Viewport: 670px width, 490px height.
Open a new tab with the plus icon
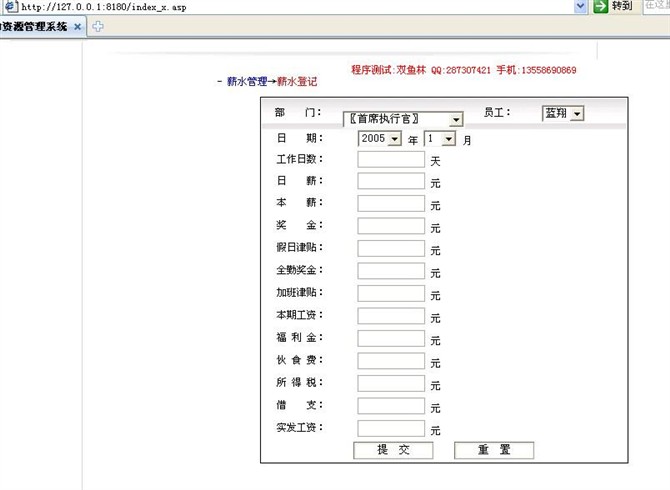97,26
